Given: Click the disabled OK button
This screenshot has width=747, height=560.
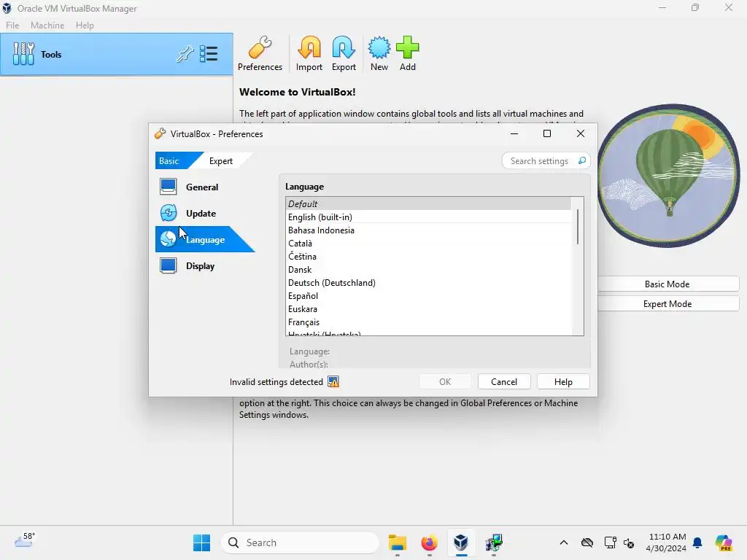Looking at the screenshot, I should click(x=445, y=382).
